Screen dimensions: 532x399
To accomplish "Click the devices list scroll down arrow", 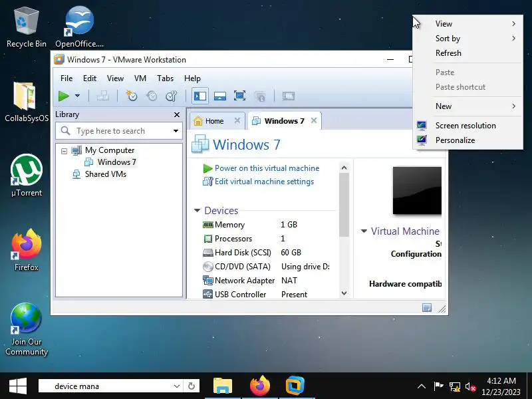I will [x=344, y=293].
